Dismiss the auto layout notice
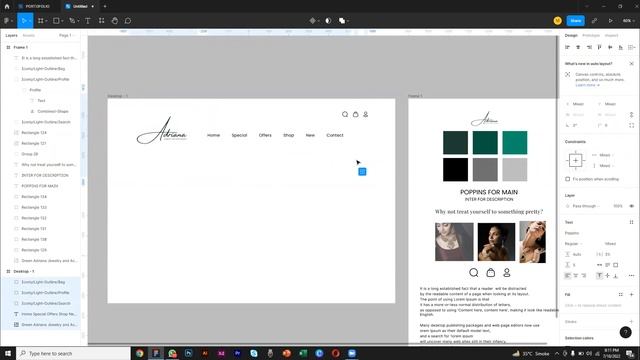This screenshot has height=360, width=640. (x=631, y=64)
